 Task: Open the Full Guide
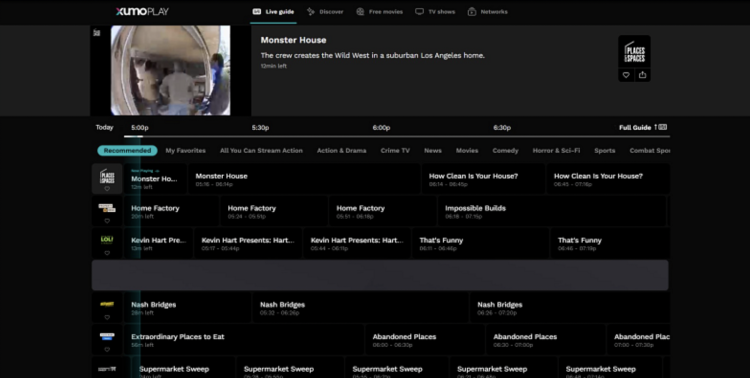tap(643, 127)
